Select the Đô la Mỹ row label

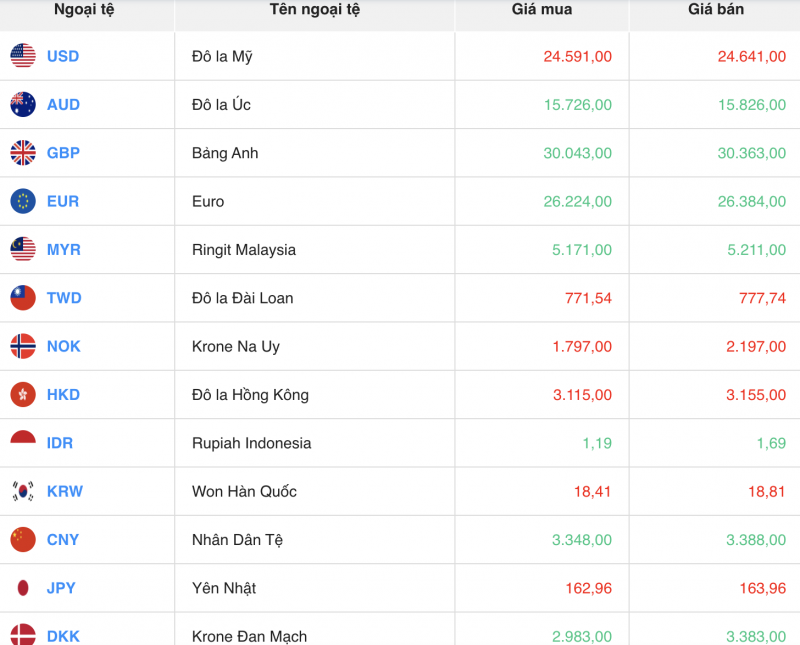[221, 56]
